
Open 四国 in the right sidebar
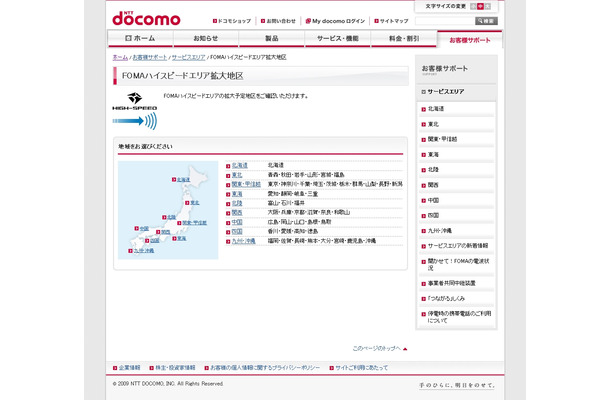tap(433, 216)
